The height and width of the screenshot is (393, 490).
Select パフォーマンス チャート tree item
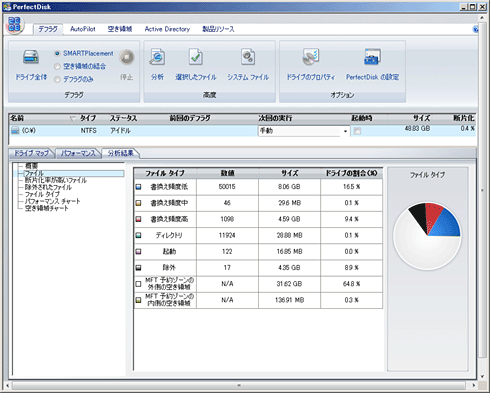pyautogui.click(x=52, y=201)
